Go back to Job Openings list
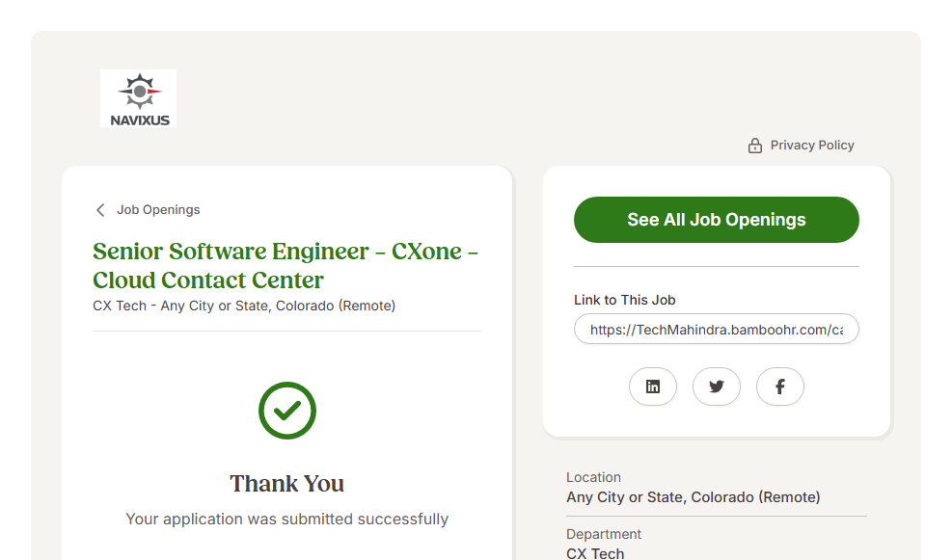 tap(158, 210)
